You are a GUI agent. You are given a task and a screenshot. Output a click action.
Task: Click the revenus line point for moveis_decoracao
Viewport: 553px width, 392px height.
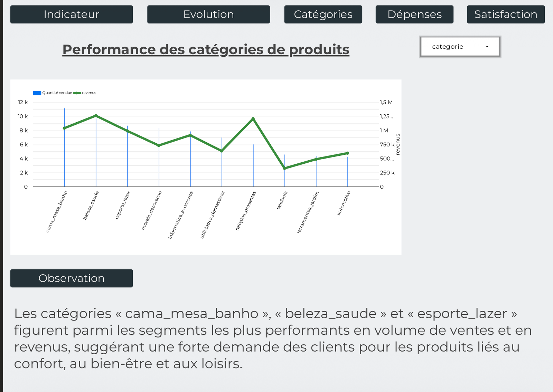[159, 145]
